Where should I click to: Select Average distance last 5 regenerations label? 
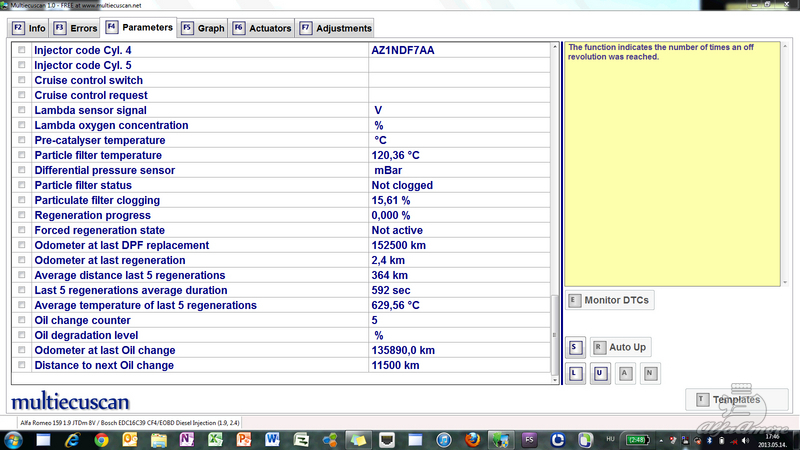pyautogui.click(x=130, y=276)
